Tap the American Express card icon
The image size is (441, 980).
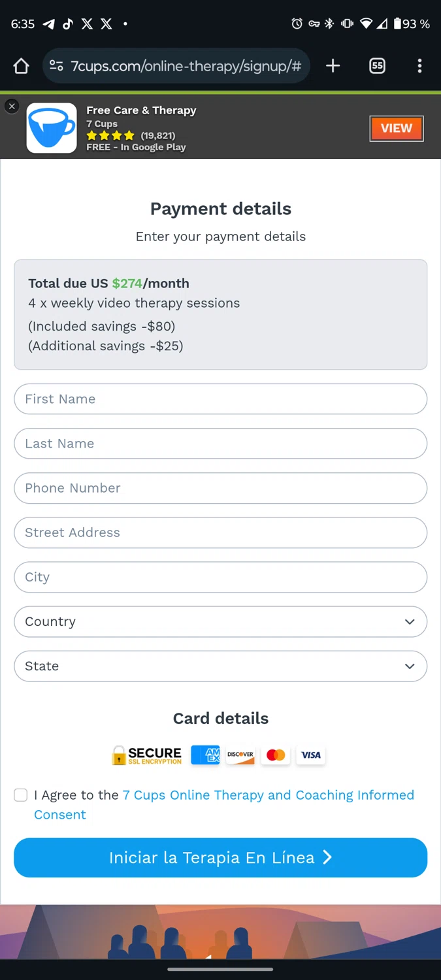[x=205, y=755]
